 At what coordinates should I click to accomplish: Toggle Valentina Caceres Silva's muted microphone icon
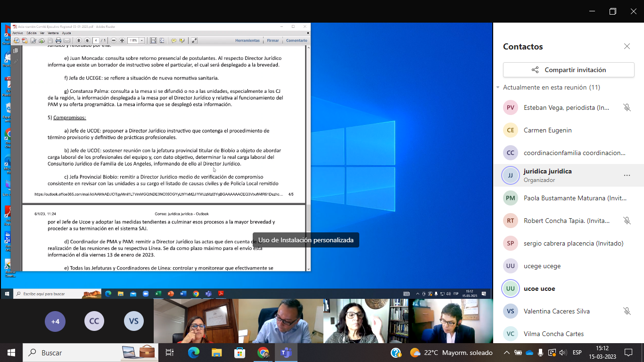[627, 311]
